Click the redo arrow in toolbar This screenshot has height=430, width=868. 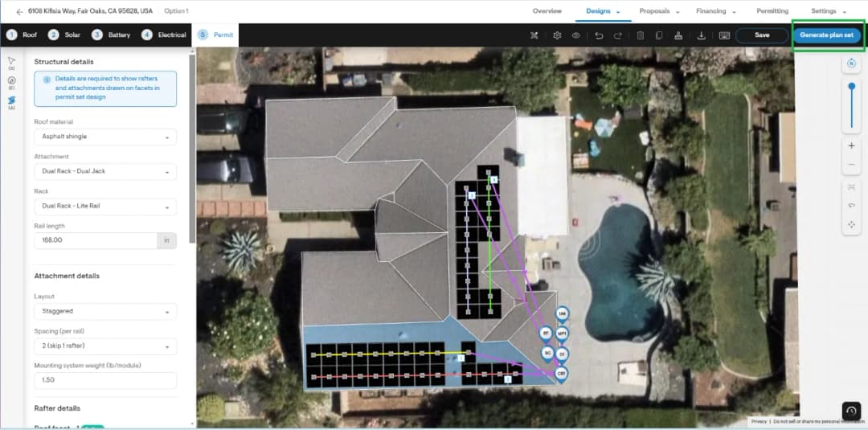click(x=618, y=35)
